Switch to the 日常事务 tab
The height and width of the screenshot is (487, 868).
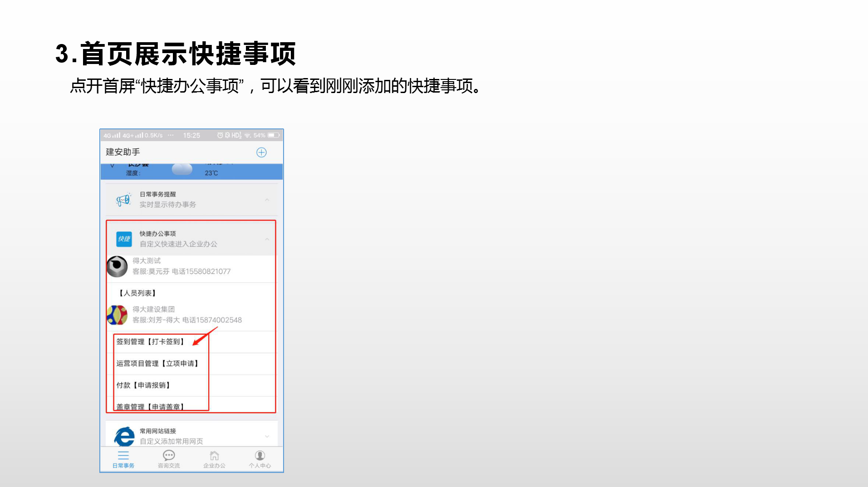[123, 459]
